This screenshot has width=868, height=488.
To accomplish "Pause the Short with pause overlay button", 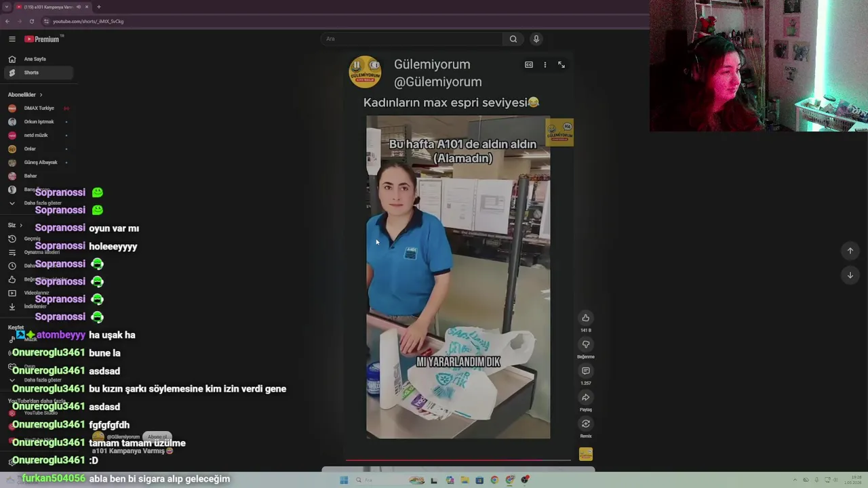I will coord(357,65).
